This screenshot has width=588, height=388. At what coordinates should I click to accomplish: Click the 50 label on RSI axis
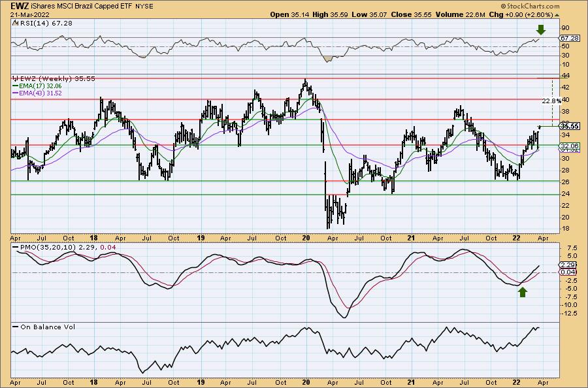(566, 46)
